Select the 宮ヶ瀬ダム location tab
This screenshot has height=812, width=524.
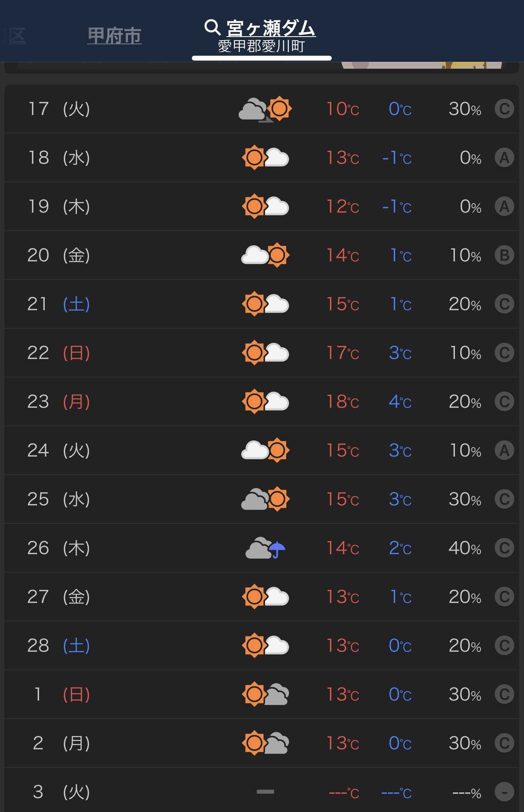pos(271,28)
